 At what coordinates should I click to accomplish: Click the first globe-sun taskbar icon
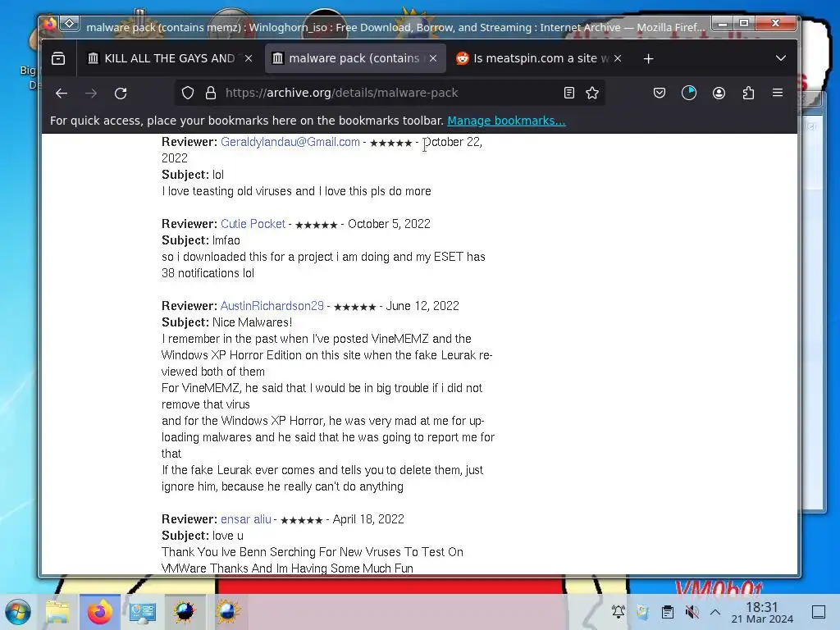185,612
